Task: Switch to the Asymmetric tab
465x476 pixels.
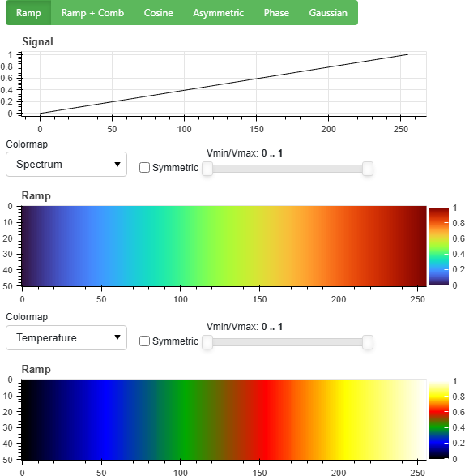Action: point(218,13)
